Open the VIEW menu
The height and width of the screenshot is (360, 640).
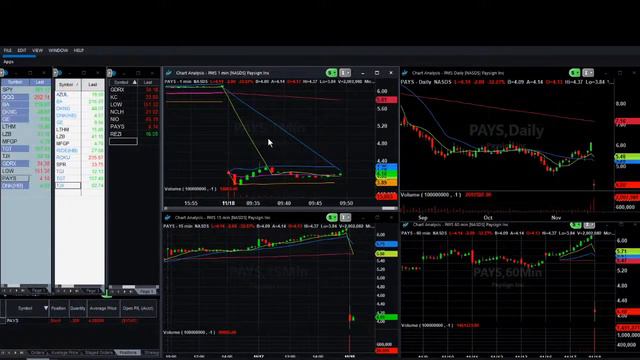pos(37,51)
